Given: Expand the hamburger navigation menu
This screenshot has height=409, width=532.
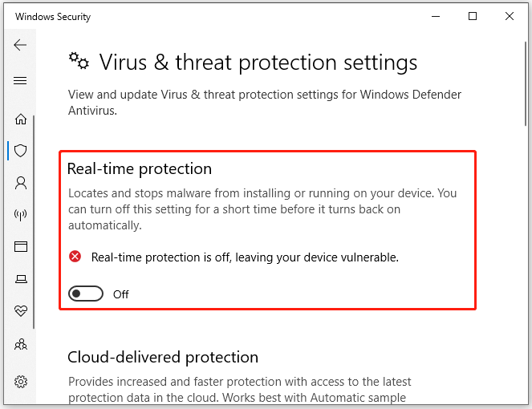Looking at the screenshot, I should pos(20,81).
